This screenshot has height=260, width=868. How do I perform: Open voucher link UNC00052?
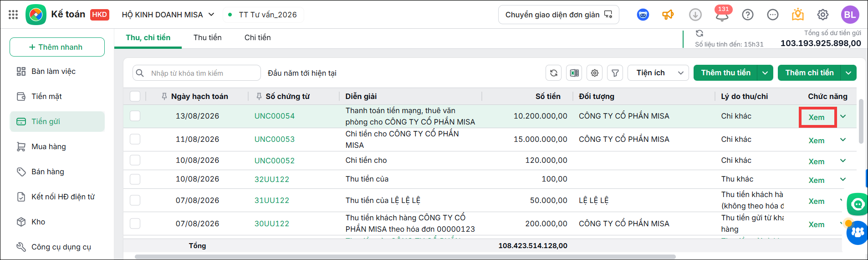pyautogui.click(x=275, y=161)
